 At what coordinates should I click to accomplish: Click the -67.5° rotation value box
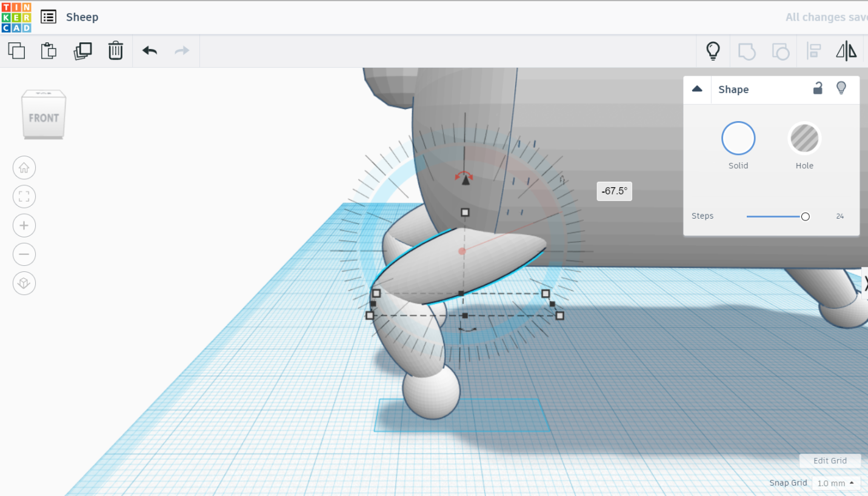[x=615, y=191]
